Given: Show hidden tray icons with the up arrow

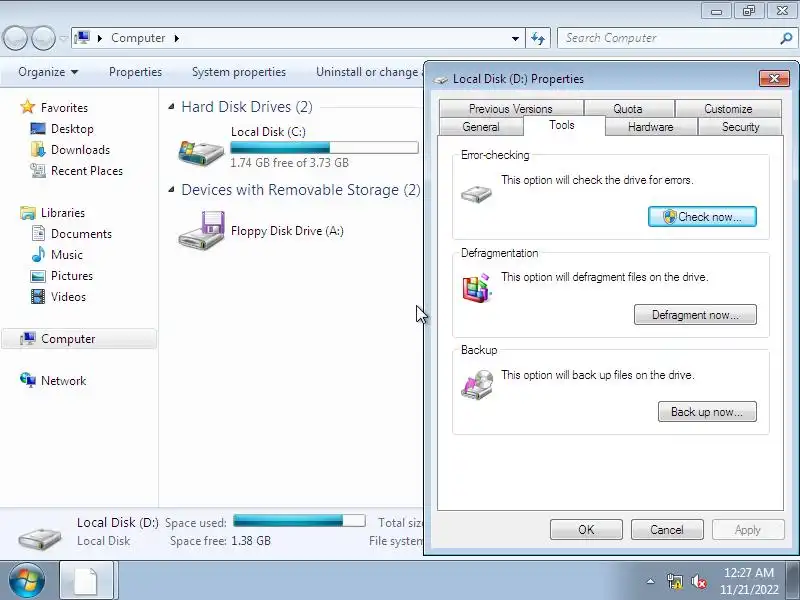Looking at the screenshot, I should pyautogui.click(x=651, y=581).
